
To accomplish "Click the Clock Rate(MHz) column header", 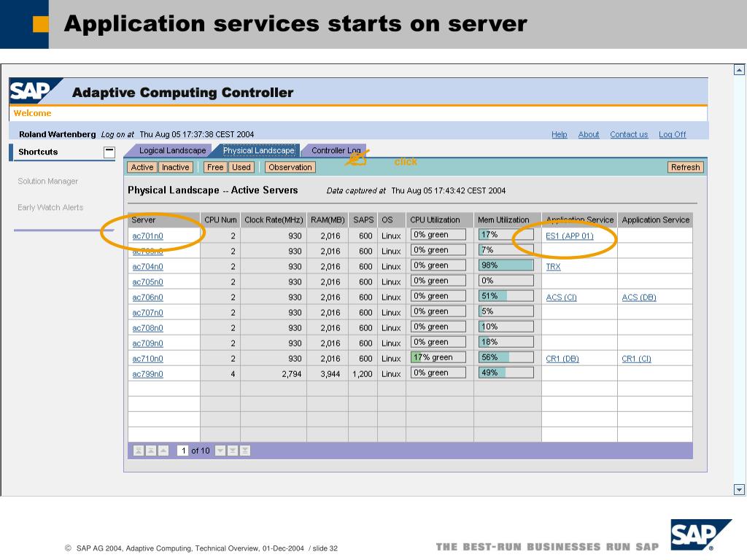I will (274, 220).
